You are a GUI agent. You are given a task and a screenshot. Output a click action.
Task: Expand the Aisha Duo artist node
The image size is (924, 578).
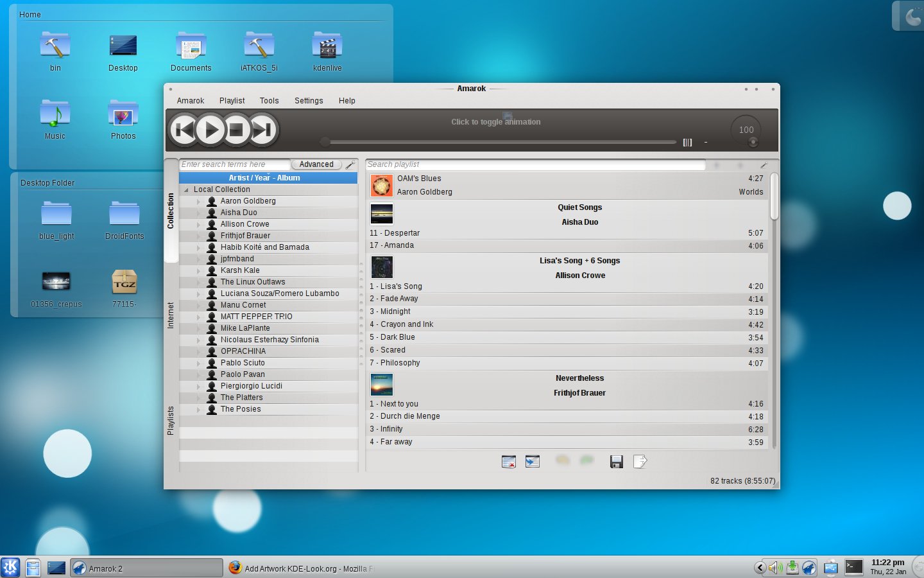[x=199, y=213]
